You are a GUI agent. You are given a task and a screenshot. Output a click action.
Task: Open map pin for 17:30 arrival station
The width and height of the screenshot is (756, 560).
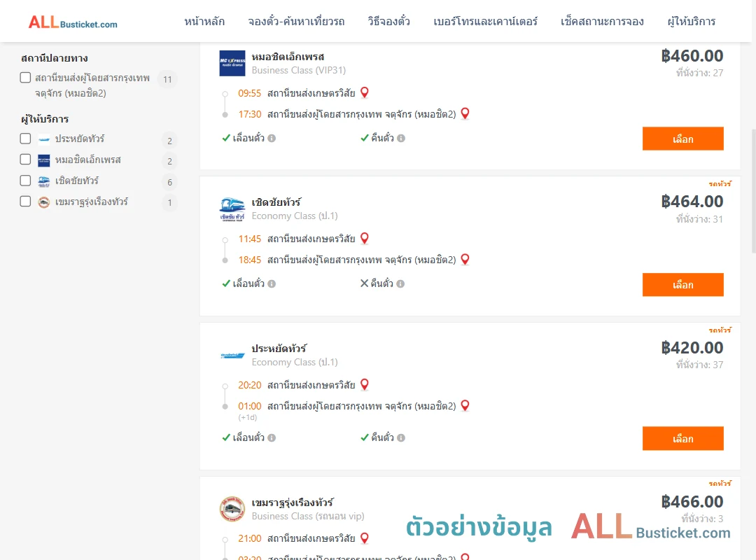tap(465, 113)
